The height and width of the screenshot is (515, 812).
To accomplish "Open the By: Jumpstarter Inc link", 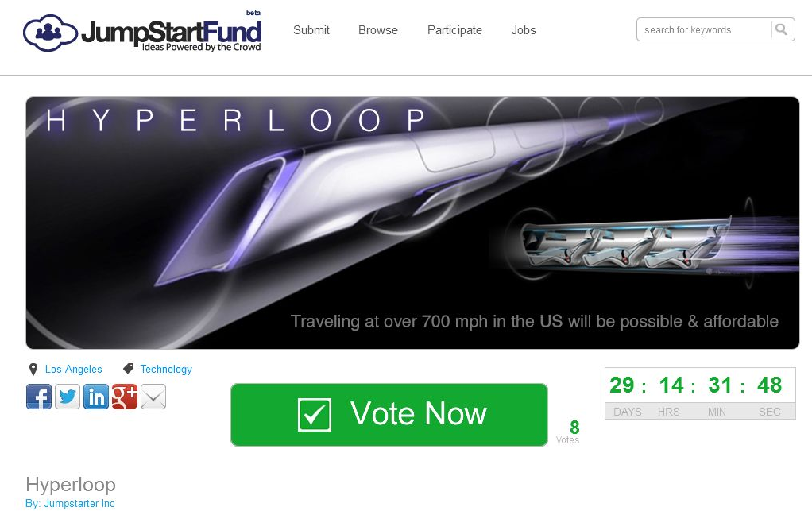I will click(70, 504).
